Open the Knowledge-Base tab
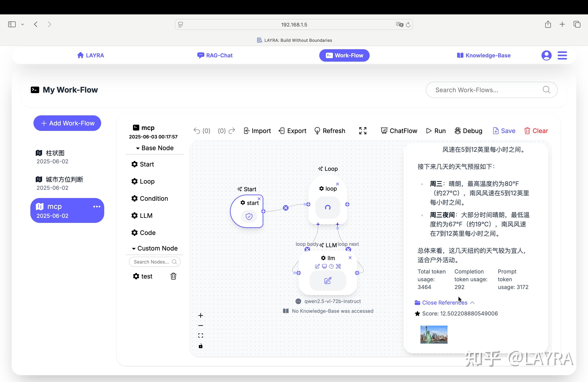The width and height of the screenshot is (588, 382). pyautogui.click(x=484, y=55)
